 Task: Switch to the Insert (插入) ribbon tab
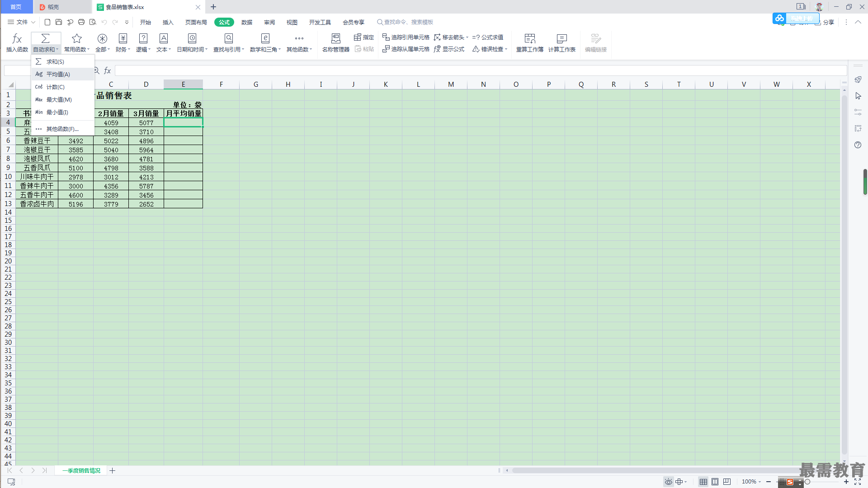pos(168,22)
